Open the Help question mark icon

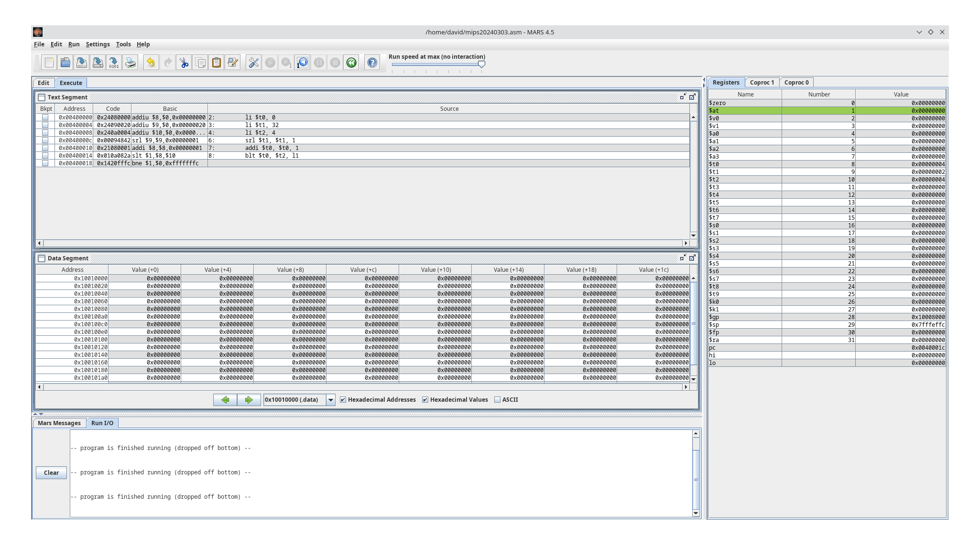pos(372,62)
